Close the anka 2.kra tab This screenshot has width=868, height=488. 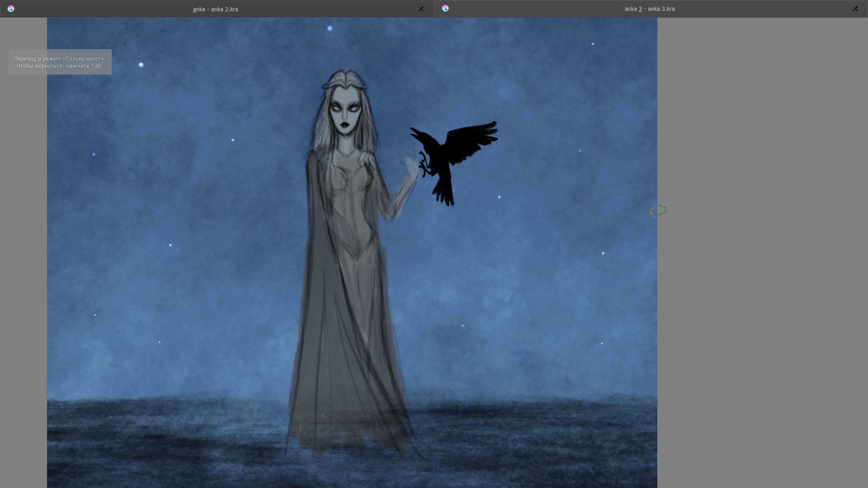[x=421, y=9]
